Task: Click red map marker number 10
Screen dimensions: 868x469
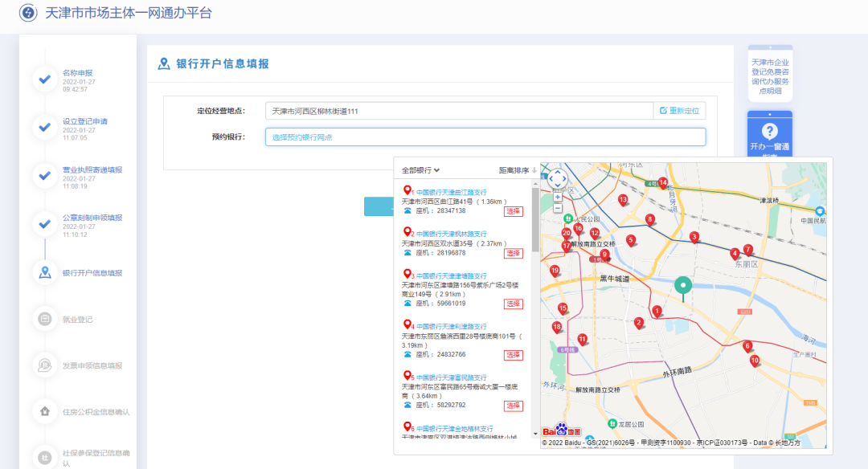Action: point(755,361)
